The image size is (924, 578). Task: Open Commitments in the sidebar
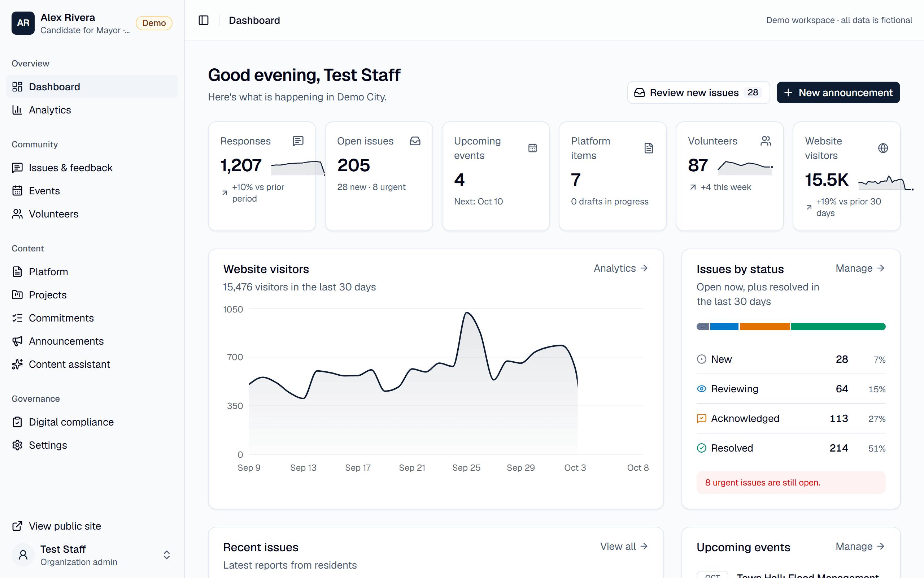pos(92,318)
